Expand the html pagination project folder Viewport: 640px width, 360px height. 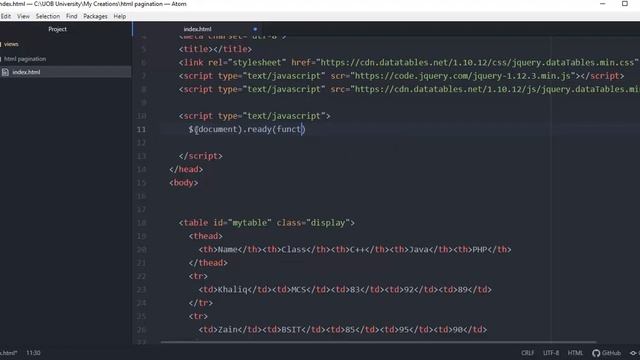(25, 59)
